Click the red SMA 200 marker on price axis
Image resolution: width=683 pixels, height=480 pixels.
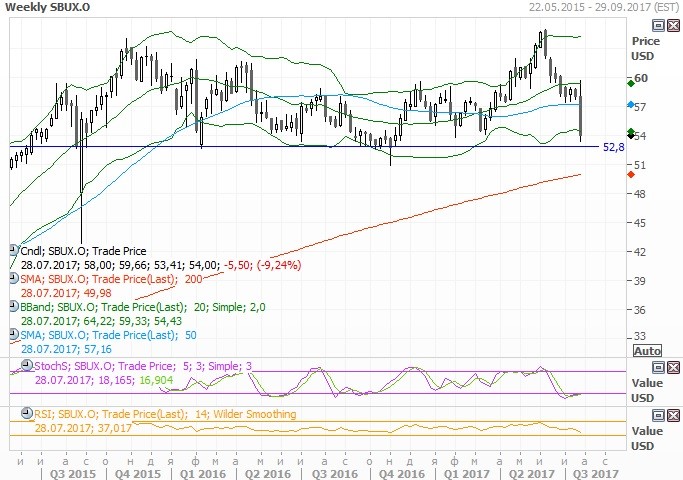tap(630, 175)
